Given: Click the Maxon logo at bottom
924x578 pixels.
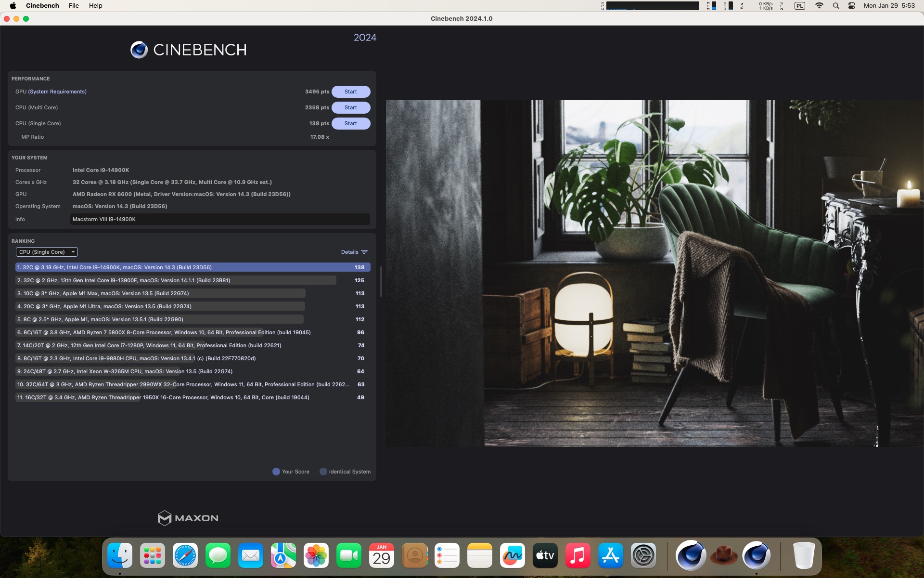Looking at the screenshot, I should (188, 518).
